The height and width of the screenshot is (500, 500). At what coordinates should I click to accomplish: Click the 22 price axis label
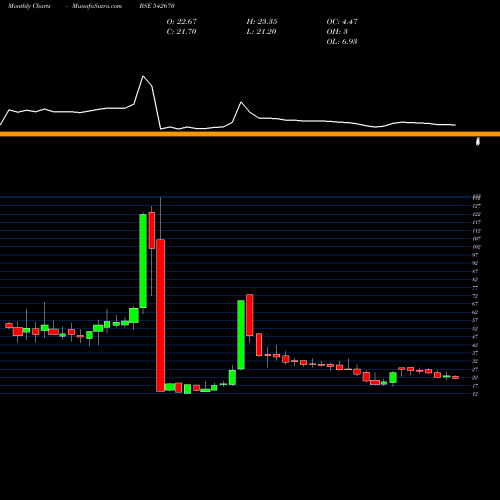pyautogui.click(x=475, y=378)
